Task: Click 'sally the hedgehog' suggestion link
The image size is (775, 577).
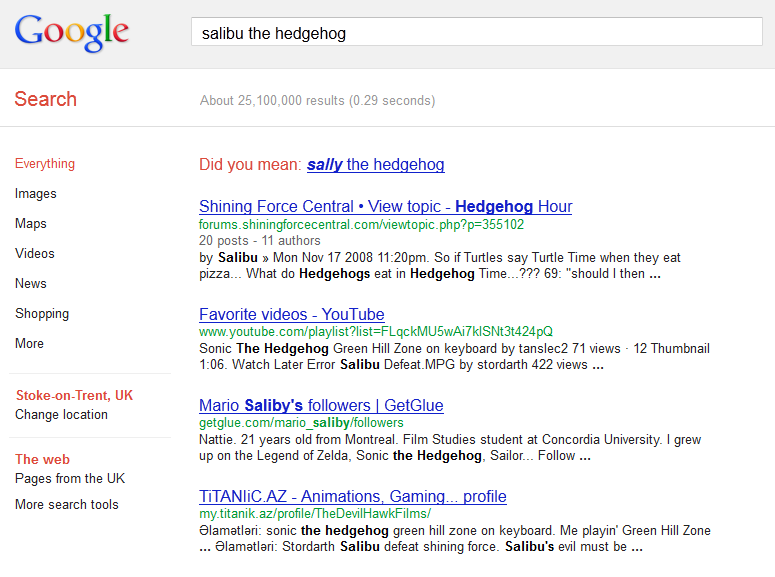Action: [376, 164]
